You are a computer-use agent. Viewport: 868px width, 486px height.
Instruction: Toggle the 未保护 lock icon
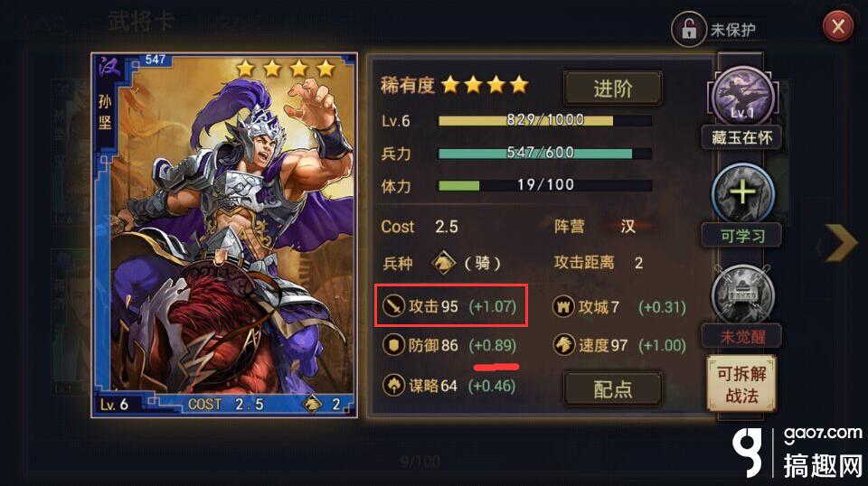pos(689,29)
